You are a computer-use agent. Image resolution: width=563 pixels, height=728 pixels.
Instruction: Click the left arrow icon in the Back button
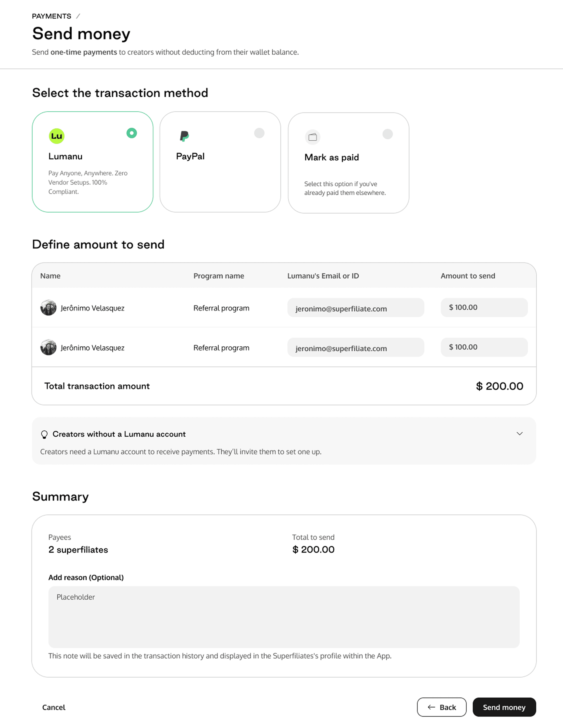pos(431,707)
